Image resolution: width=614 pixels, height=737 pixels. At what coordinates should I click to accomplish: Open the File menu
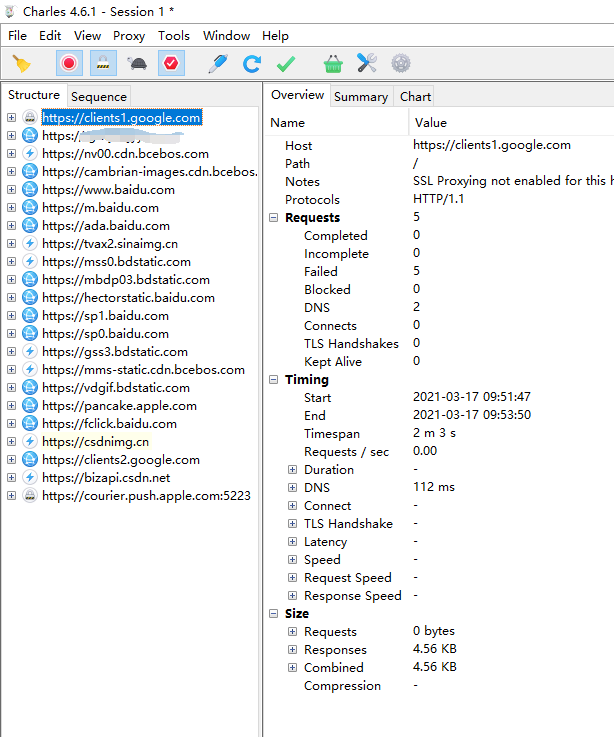pyautogui.click(x=17, y=36)
